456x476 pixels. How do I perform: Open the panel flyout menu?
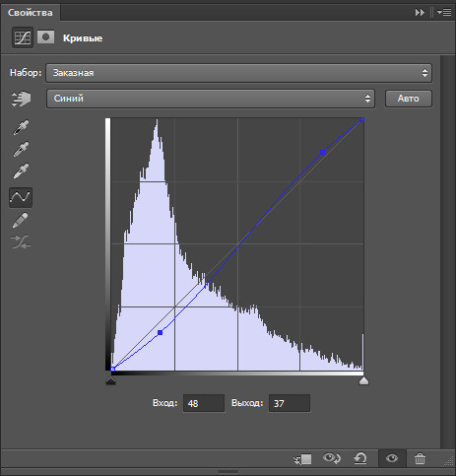click(x=444, y=13)
